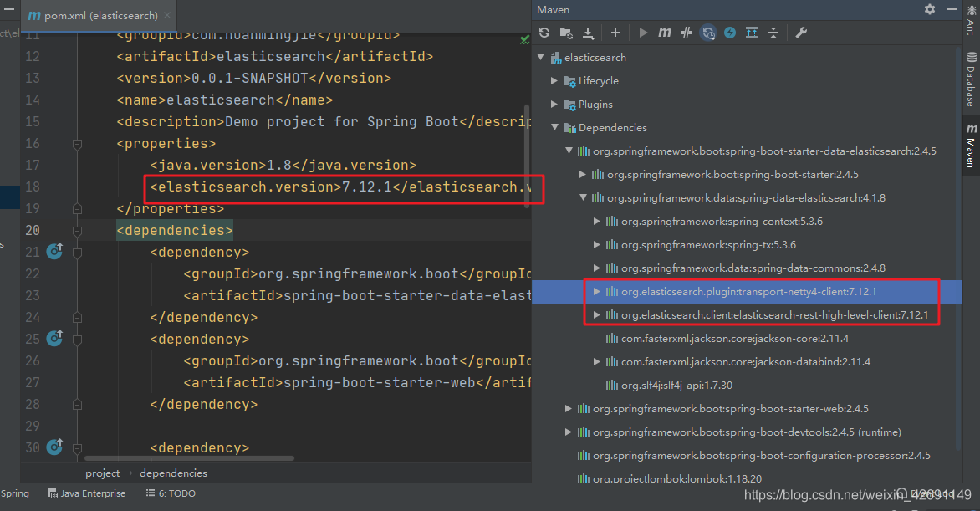980x511 pixels.
Task: Click the 'dependencies' breadcrumb
Action: (x=173, y=473)
